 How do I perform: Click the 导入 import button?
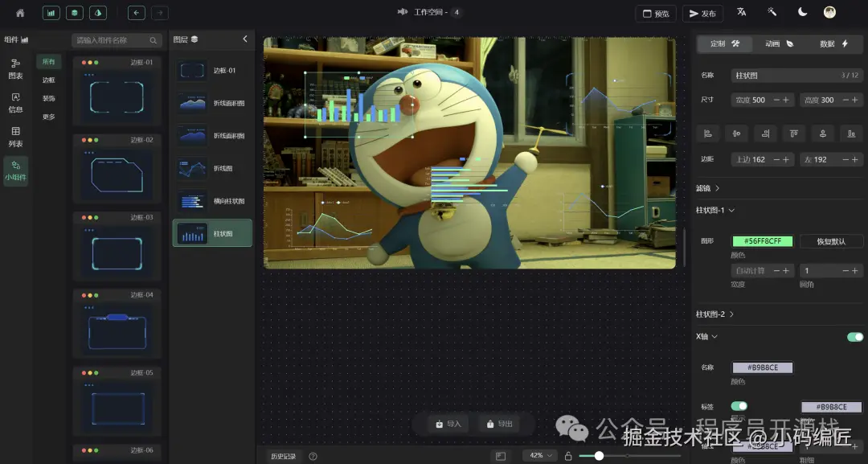click(x=448, y=424)
